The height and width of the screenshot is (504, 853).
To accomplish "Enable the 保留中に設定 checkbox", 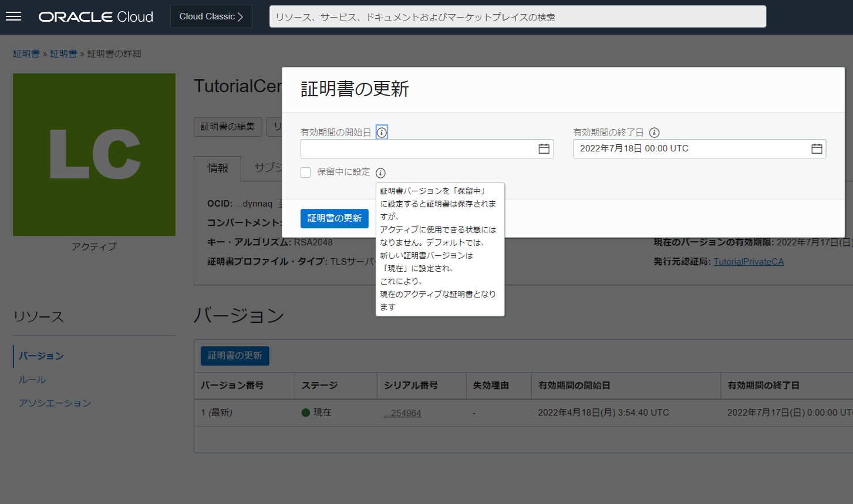I will coord(305,172).
